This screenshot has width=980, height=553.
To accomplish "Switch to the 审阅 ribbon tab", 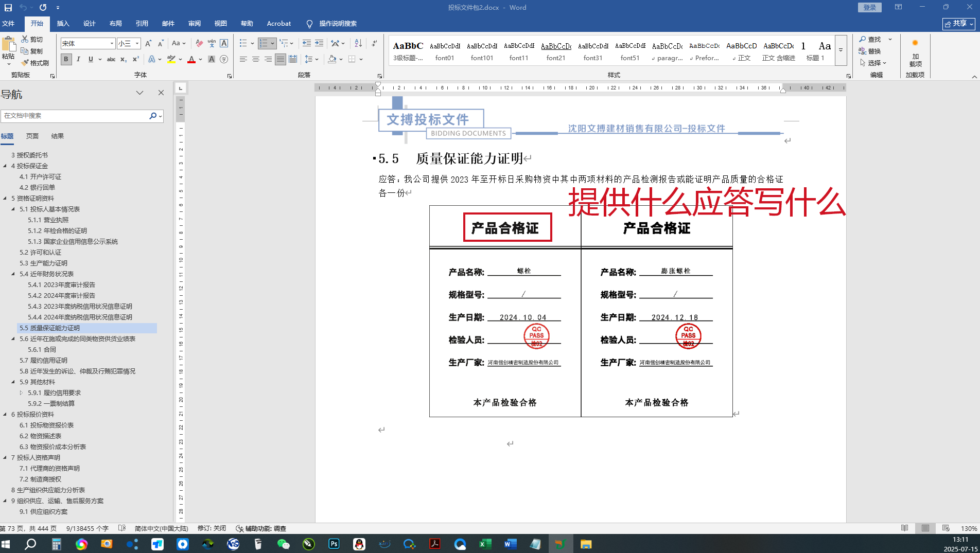I will pyautogui.click(x=195, y=24).
